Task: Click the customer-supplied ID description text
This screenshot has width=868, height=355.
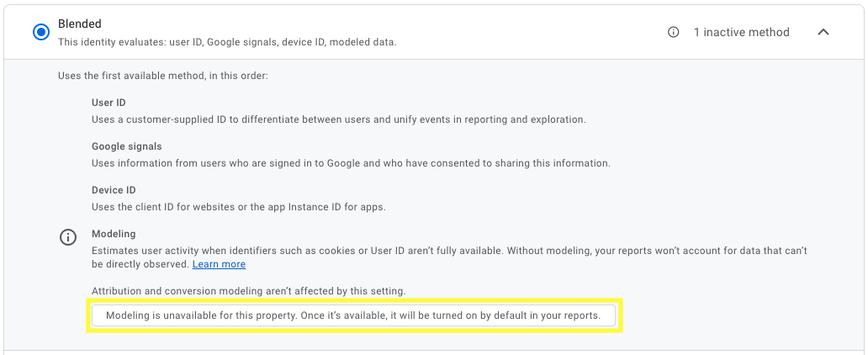Action: coord(338,119)
